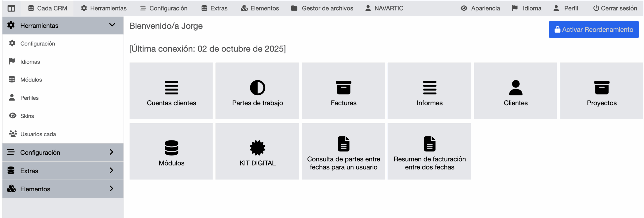Toggle the sidebar panel icon
This screenshot has height=218, width=644.
coord(11,8)
